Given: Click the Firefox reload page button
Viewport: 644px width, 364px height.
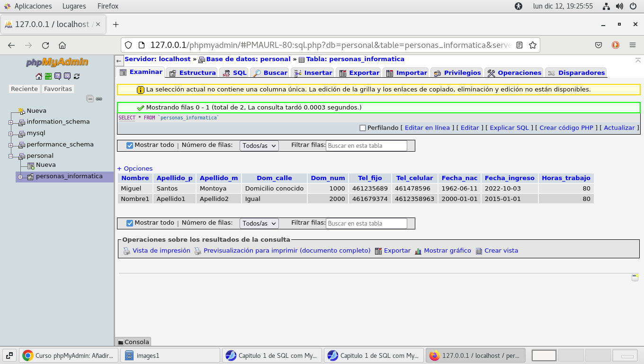Looking at the screenshot, I should tap(45, 45).
